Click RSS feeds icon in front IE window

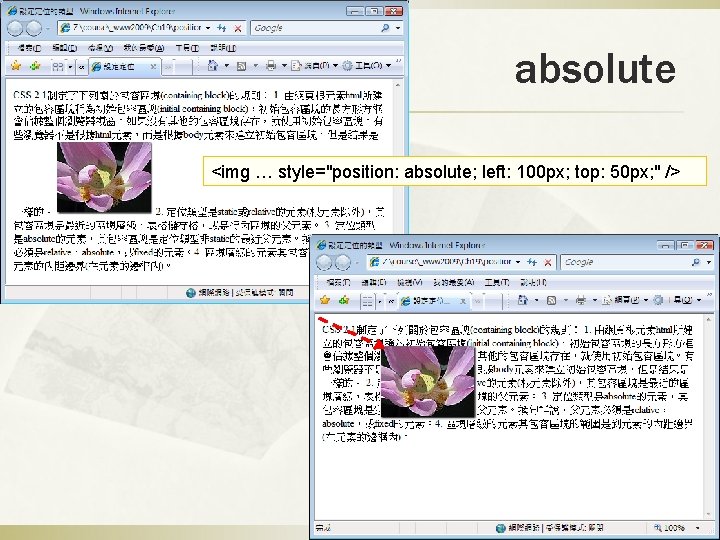[x=551, y=300]
